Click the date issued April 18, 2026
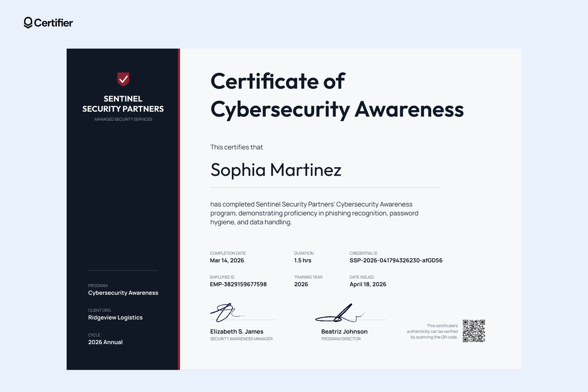 [368, 284]
